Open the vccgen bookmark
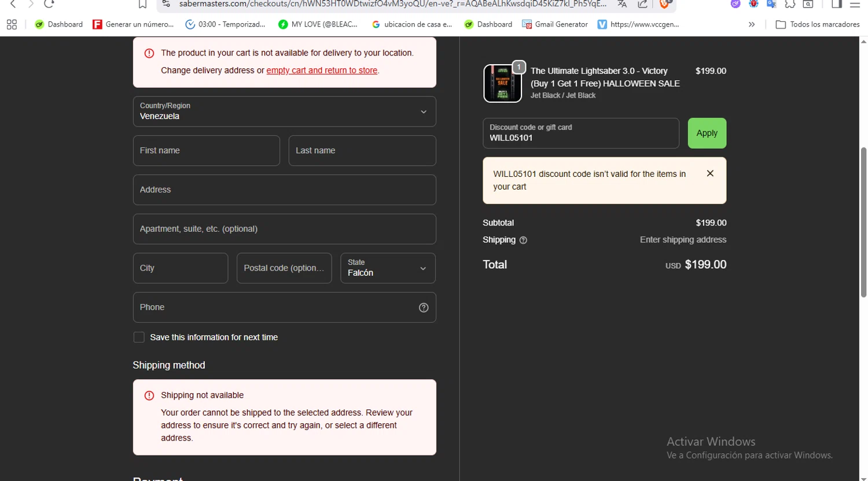868x481 pixels. [638, 24]
